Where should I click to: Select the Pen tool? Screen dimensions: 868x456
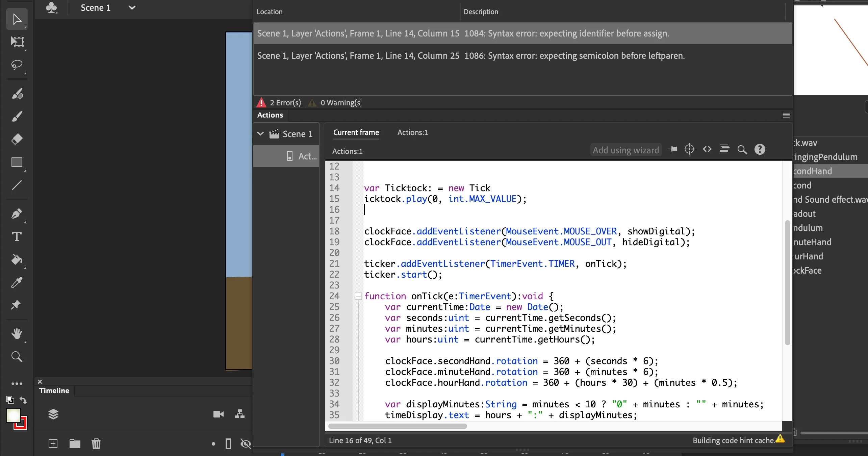pyautogui.click(x=17, y=214)
